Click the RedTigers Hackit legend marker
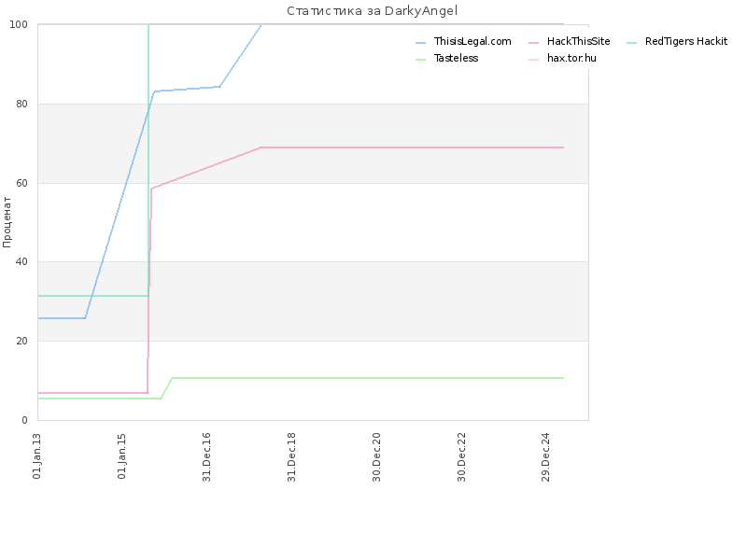Viewport: 747px width, 560px height. point(632,43)
